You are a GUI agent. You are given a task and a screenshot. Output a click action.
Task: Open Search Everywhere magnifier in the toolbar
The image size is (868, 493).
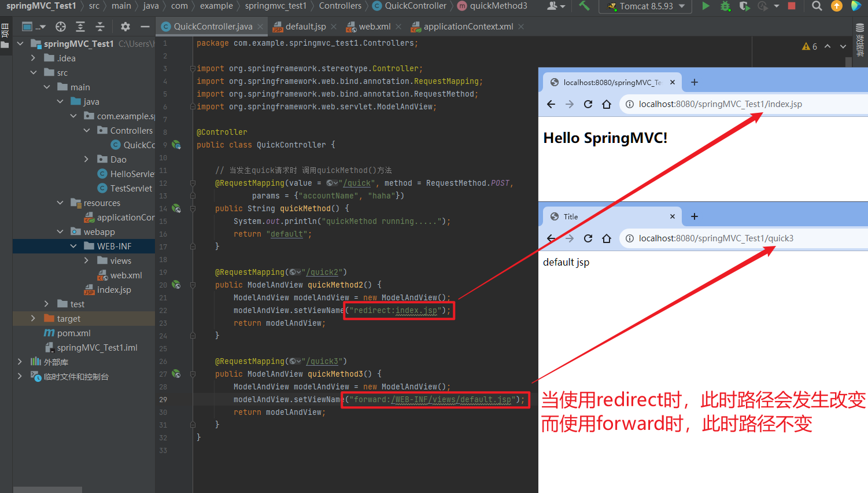[x=817, y=6]
